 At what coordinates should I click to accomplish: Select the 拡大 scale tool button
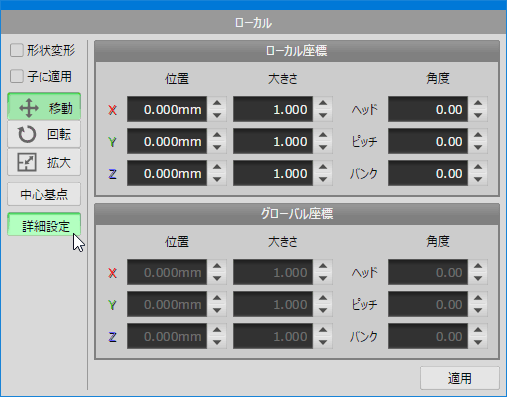click(44, 162)
